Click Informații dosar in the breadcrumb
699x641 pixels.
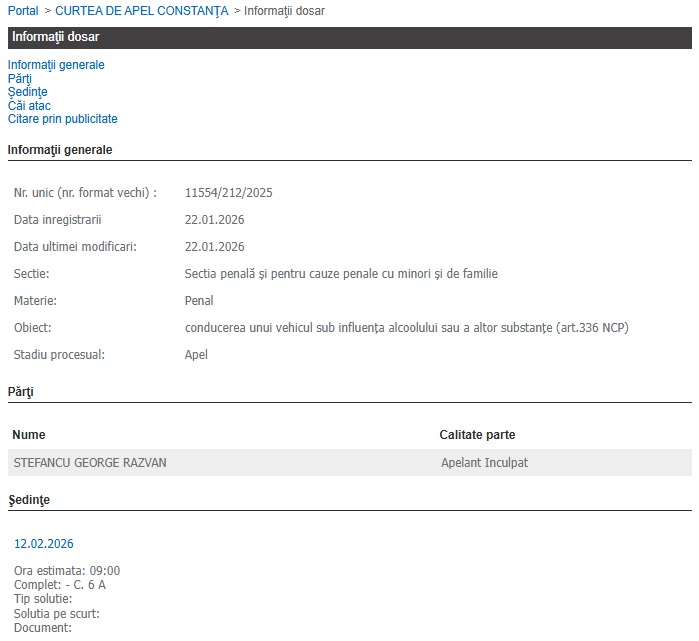(x=285, y=11)
